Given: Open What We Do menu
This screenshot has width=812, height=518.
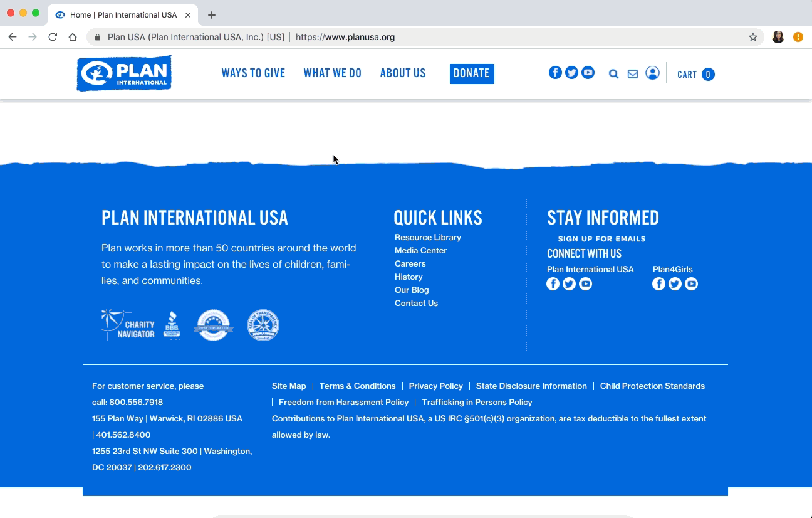Looking at the screenshot, I should [x=333, y=73].
